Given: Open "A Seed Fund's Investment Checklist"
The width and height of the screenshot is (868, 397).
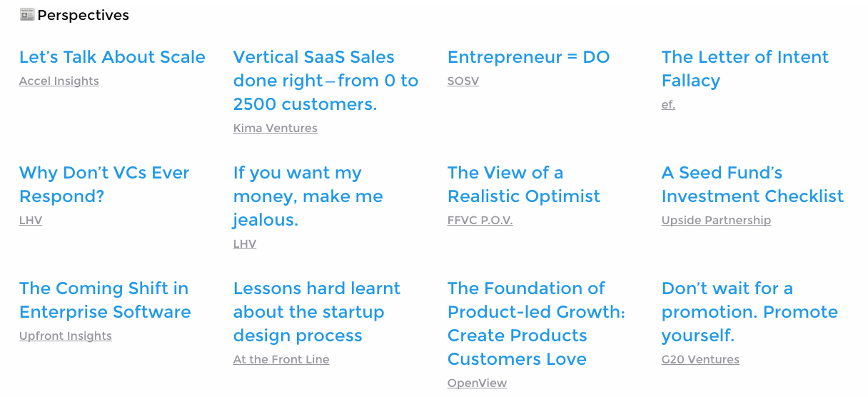Looking at the screenshot, I should pos(752,184).
